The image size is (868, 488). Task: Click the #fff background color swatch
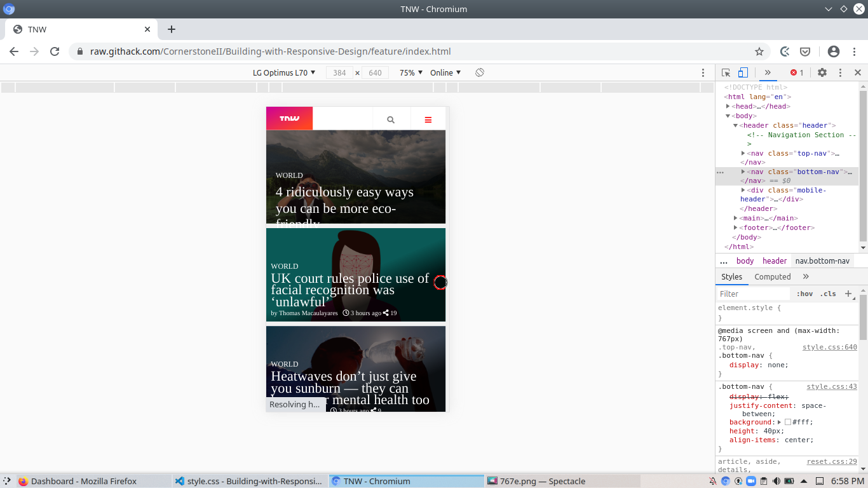tap(788, 422)
